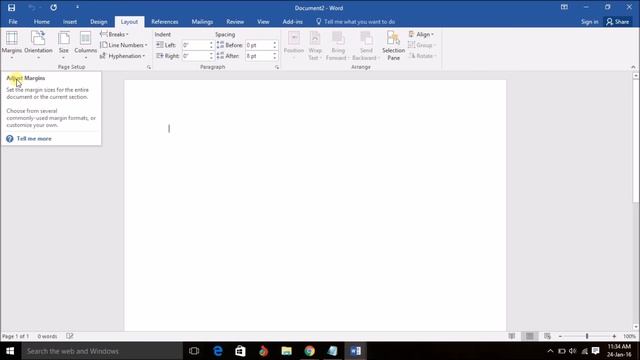Image resolution: width=640 pixels, height=360 pixels.
Task: Open Microsoft Edge from taskbar
Action: [x=218, y=351]
